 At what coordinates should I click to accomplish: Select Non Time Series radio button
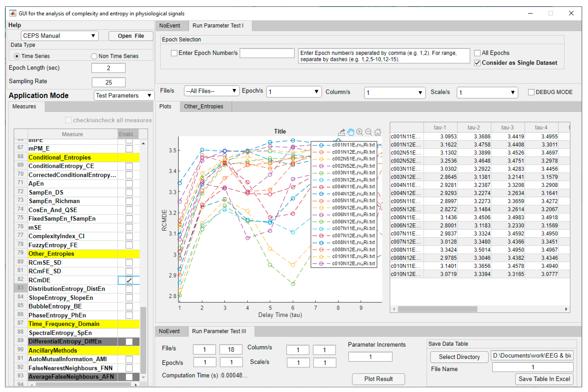click(x=94, y=56)
